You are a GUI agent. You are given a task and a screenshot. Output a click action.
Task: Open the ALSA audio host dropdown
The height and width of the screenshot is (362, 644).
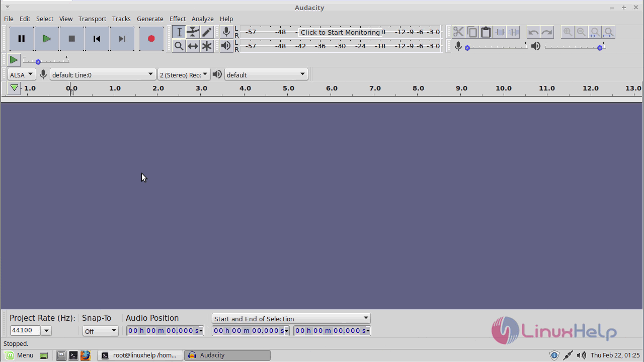21,74
